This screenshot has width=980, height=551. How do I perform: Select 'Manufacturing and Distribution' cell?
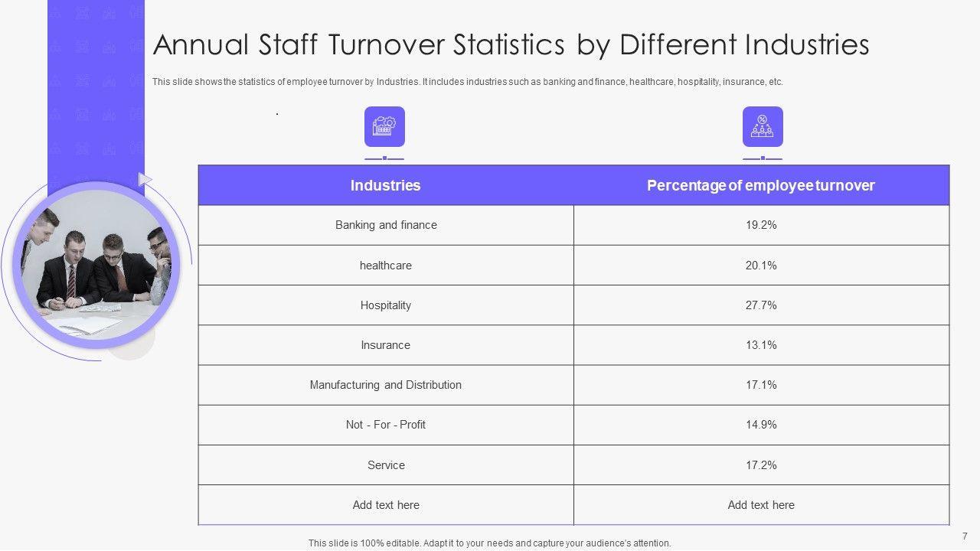(386, 385)
